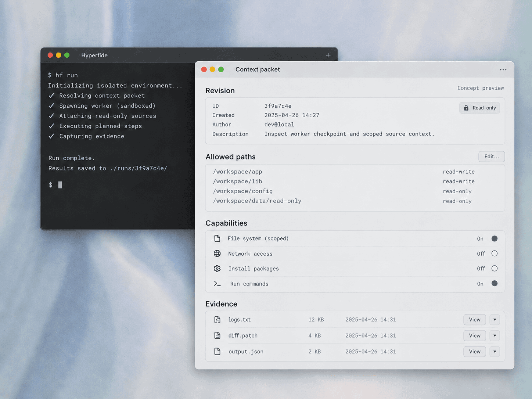This screenshot has width=532, height=399.
Task: Select the /workspace/app path row
Action: 355,172
